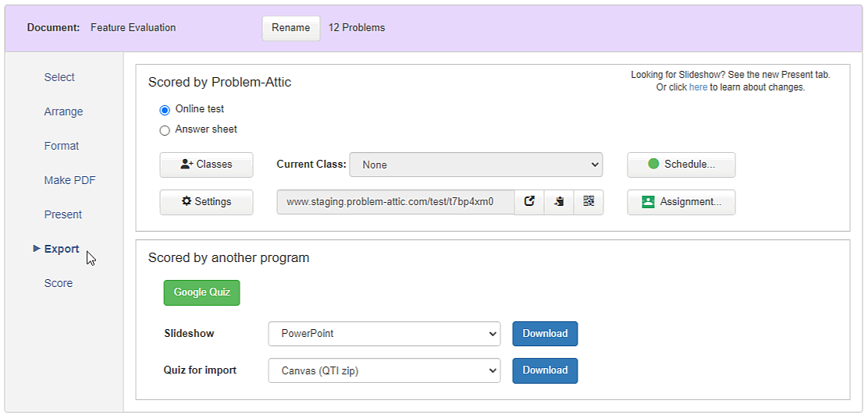Click the green Schedule status circle
Viewport: 868px width, 418px height.
[x=653, y=164]
